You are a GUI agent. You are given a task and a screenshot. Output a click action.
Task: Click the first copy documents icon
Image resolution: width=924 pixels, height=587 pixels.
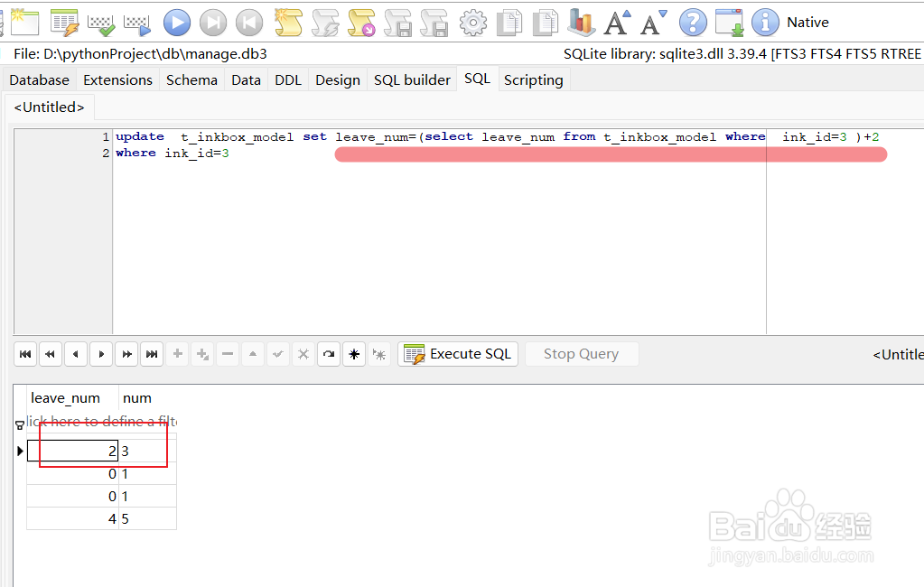509,23
